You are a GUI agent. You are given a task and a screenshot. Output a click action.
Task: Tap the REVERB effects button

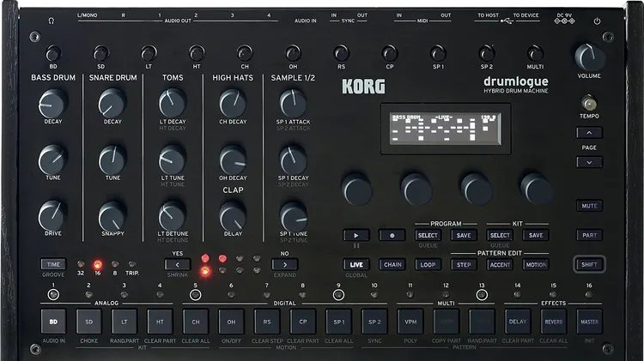pos(554,322)
